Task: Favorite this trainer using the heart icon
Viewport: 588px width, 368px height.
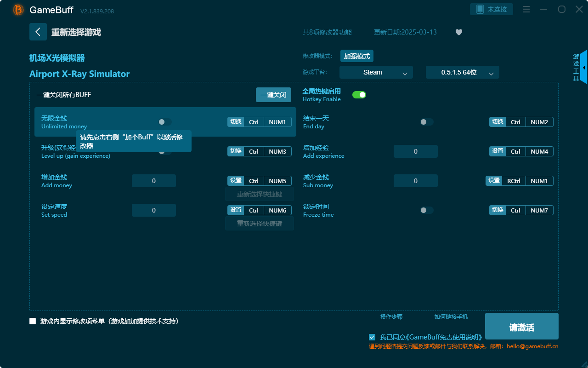Action: coord(458,32)
